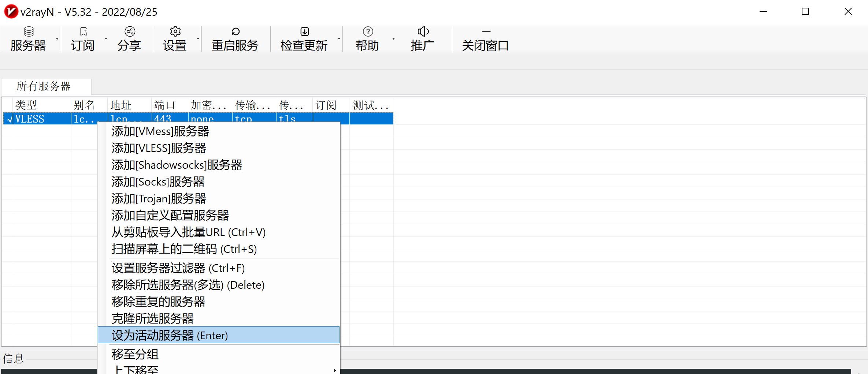Sort by 端口 column header
The height and width of the screenshot is (374, 868).
170,105
